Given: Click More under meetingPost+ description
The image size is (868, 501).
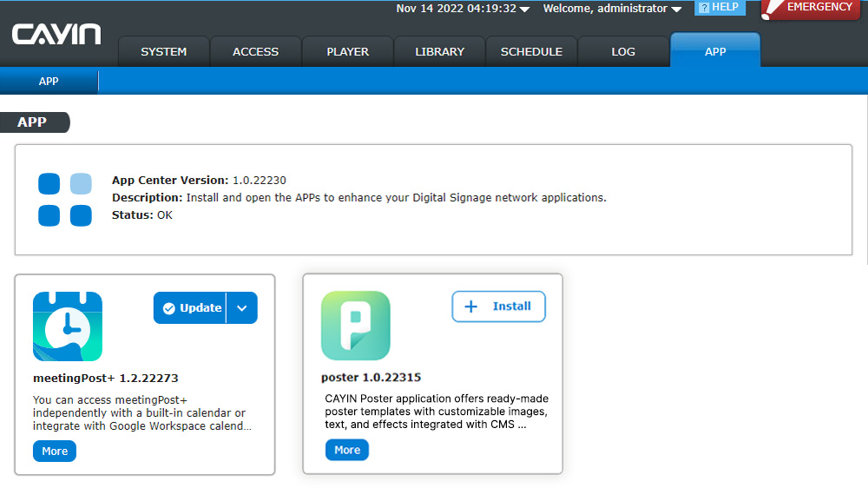Looking at the screenshot, I should pos(55,452).
